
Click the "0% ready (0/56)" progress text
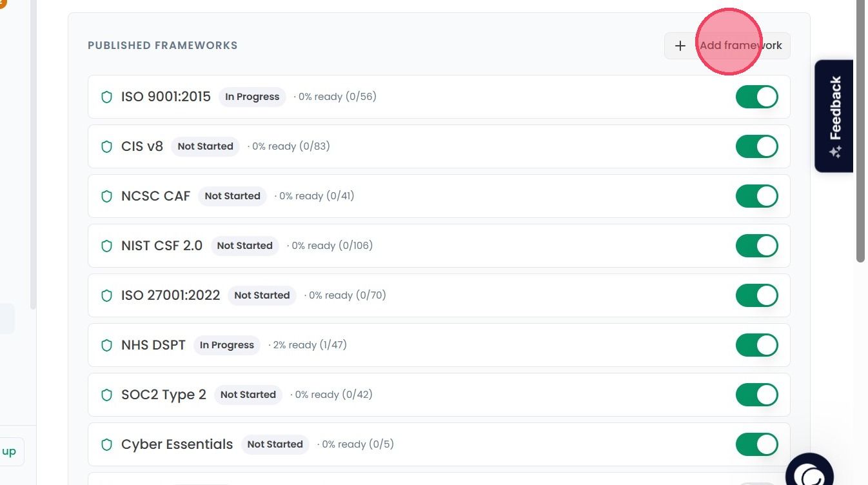click(337, 97)
